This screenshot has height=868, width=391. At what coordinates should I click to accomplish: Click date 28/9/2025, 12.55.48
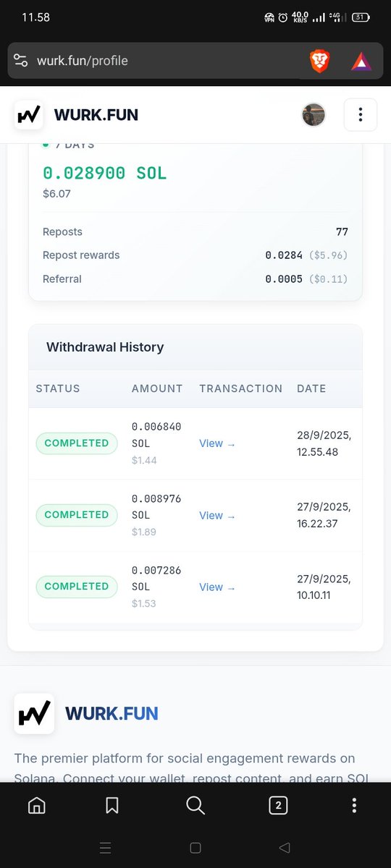pyautogui.click(x=324, y=443)
